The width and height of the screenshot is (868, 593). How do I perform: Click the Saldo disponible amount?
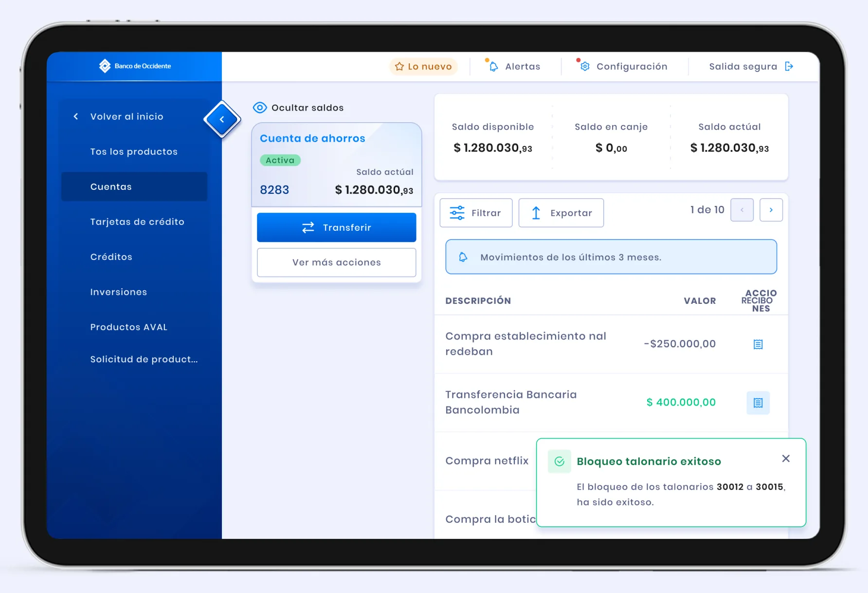pyautogui.click(x=493, y=148)
